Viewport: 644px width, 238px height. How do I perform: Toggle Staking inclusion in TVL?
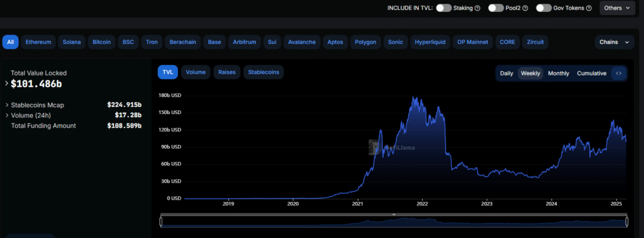[443, 8]
